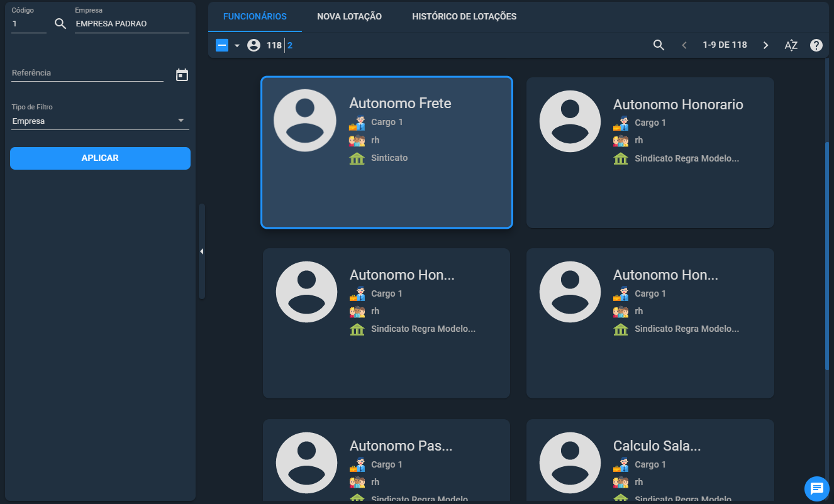Click the vertical scrollbar of the employee list
The image size is (834, 504).
pyautogui.click(x=827, y=255)
